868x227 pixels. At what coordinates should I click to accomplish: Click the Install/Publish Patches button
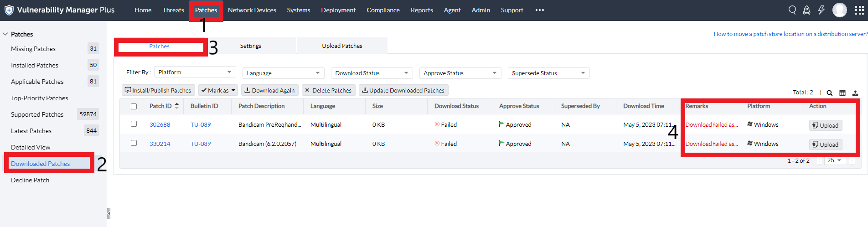158,90
